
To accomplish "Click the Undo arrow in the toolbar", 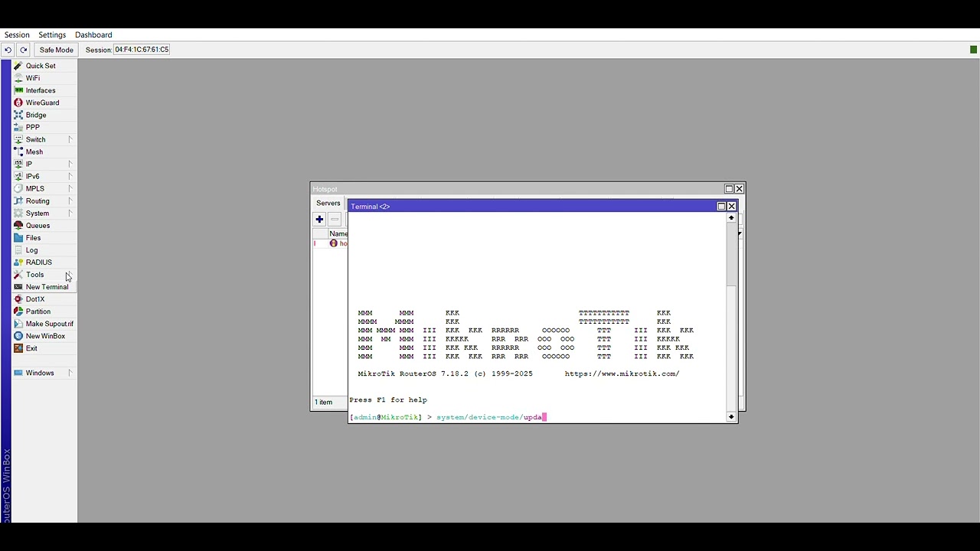I will coord(8,50).
